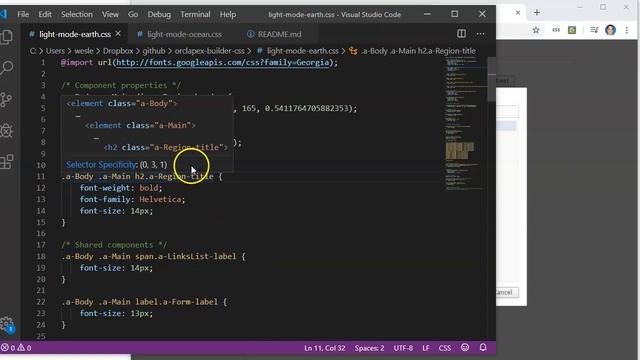Open the Debug menu
Screen dimensions: 640x360
[159, 14]
